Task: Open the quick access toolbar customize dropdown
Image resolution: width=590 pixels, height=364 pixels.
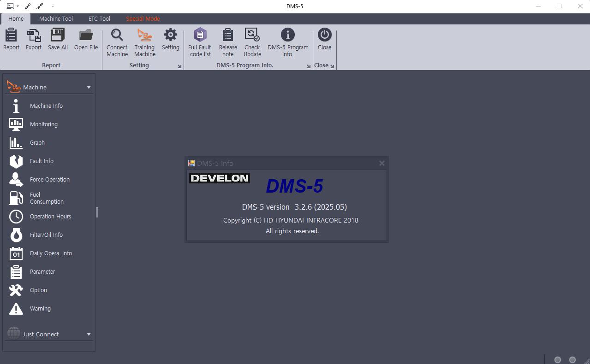Action: pyautogui.click(x=53, y=6)
